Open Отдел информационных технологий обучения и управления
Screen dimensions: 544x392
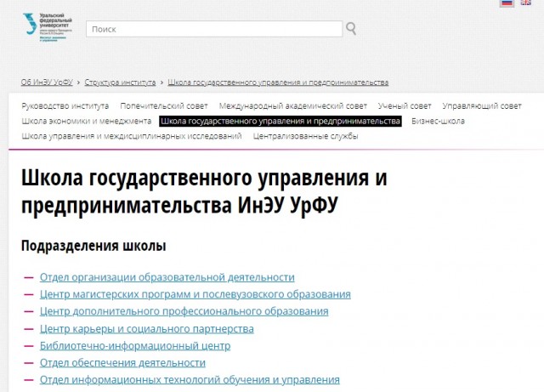190,379
